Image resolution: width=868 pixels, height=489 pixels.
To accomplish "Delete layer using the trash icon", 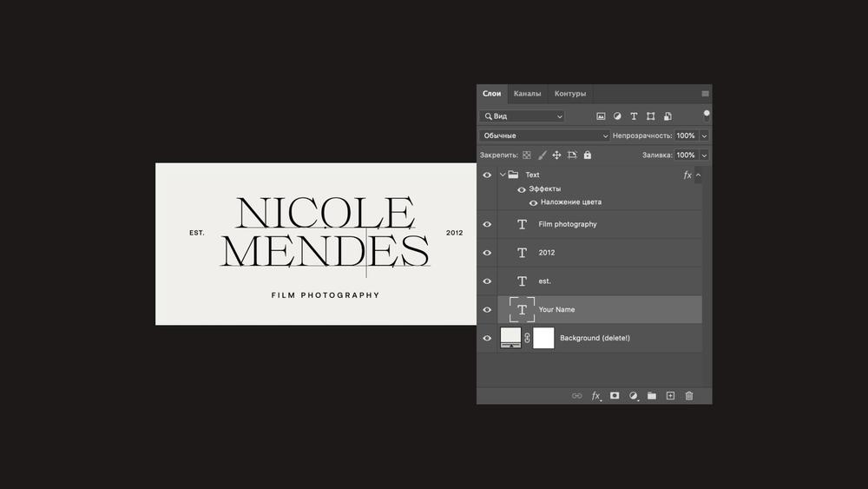I will coord(689,396).
